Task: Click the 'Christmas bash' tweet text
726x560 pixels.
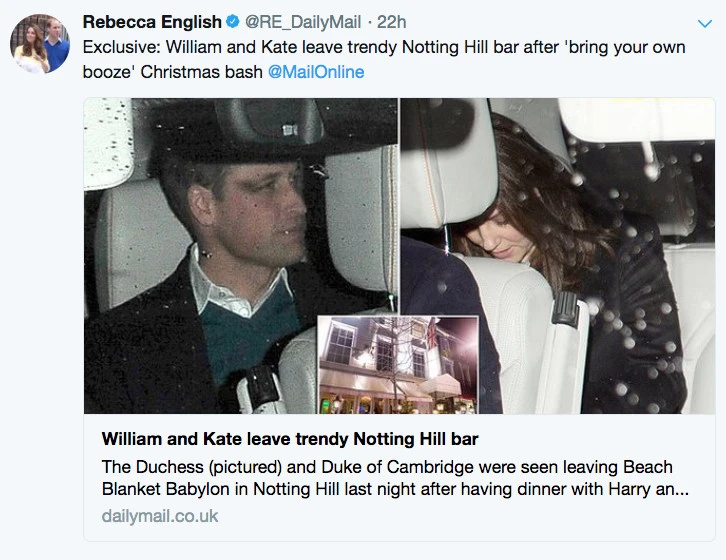Action: click(x=207, y=72)
